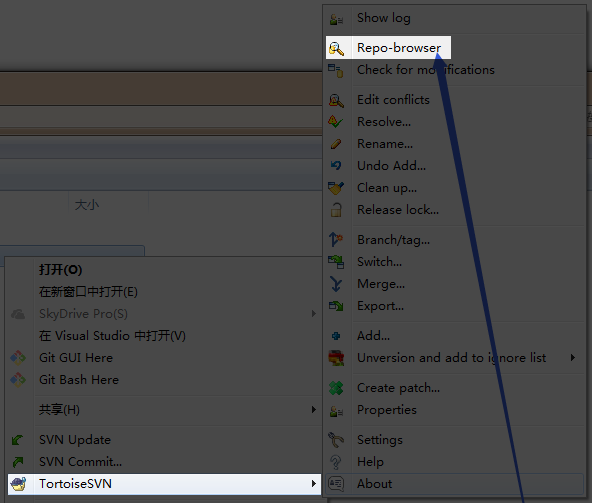
Task: Click the About speech bubble icon
Action: click(x=336, y=484)
